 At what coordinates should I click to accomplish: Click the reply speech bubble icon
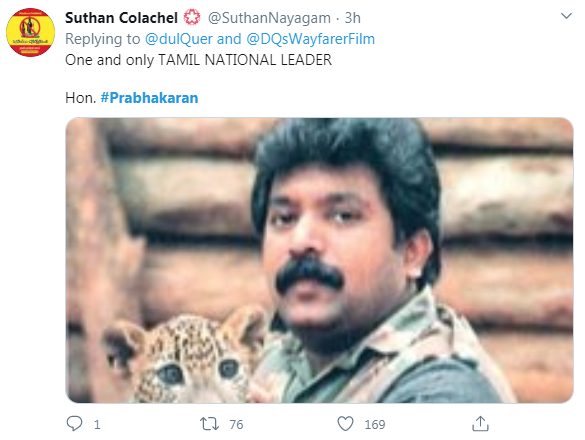74,424
